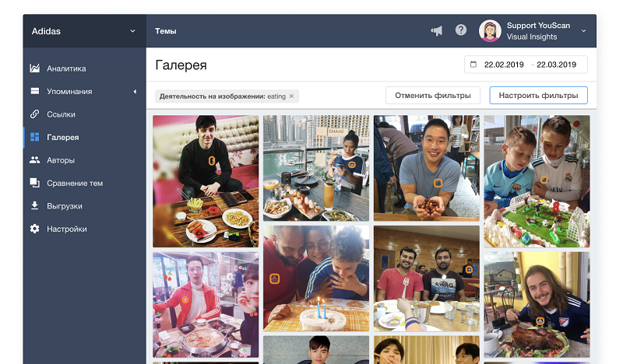Click the Ссылки chain link icon
The width and height of the screenshot is (623, 364).
[34, 114]
